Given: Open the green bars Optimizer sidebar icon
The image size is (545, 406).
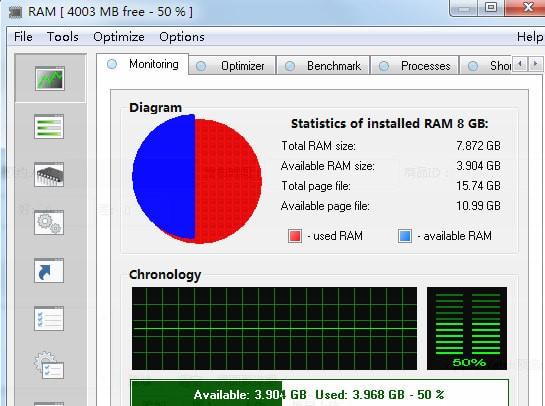Looking at the screenshot, I should tap(49, 127).
